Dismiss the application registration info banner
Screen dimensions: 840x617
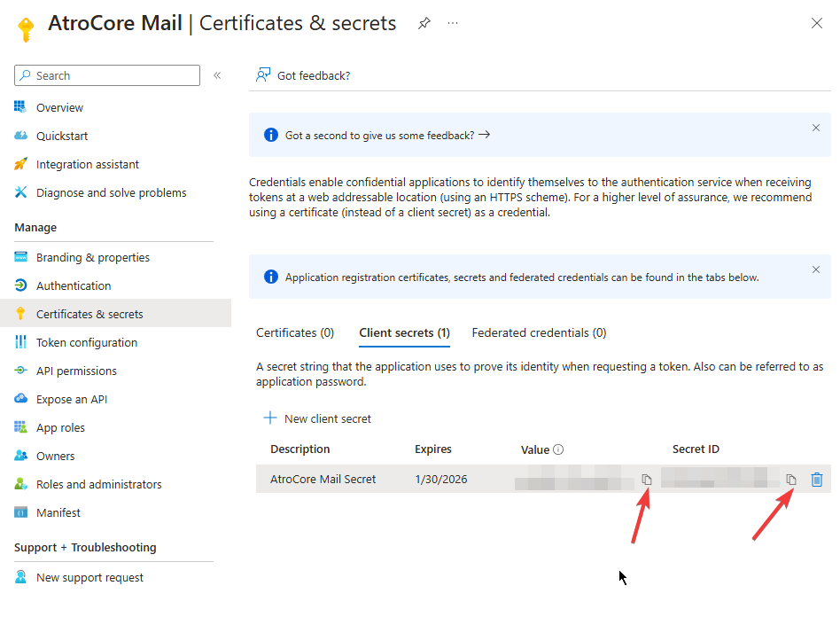[816, 269]
